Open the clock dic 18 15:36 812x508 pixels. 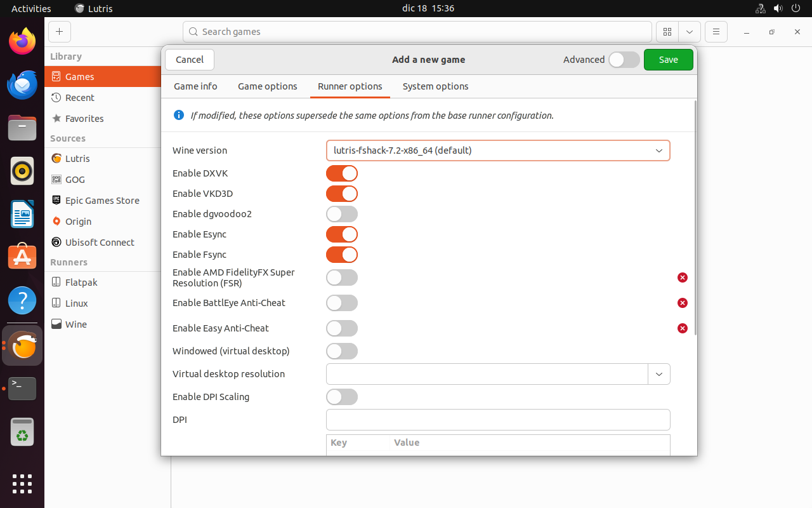tap(428, 8)
